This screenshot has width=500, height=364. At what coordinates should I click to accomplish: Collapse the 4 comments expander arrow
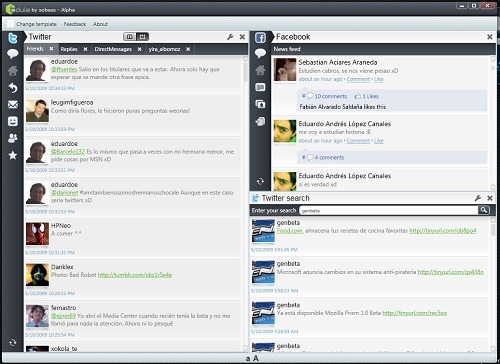(303, 157)
